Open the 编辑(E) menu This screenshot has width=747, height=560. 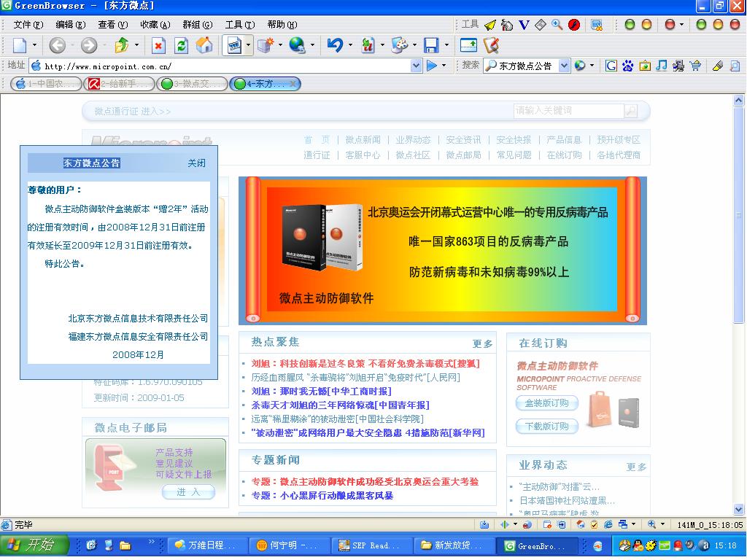coord(71,25)
